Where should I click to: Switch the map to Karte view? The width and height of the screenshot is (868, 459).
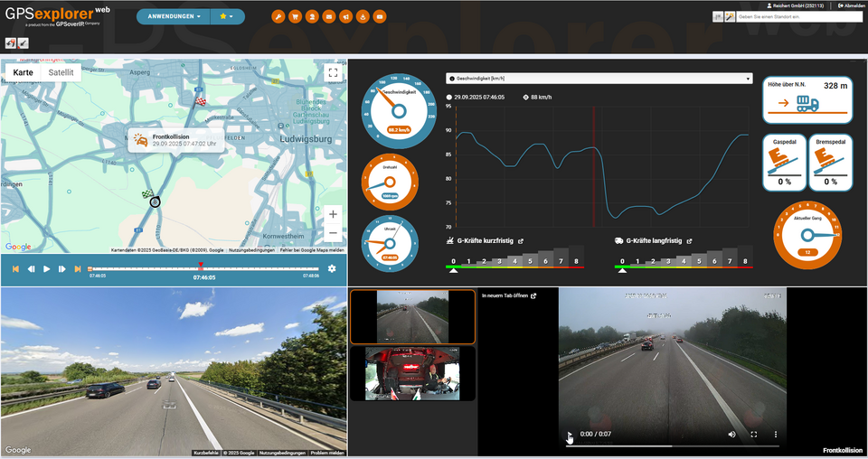[24, 72]
